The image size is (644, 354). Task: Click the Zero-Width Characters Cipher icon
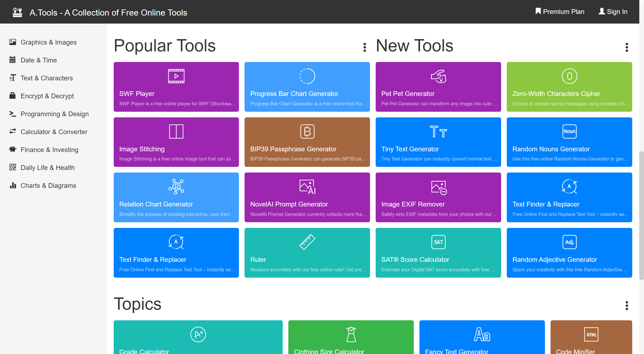pyautogui.click(x=569, y=76)
